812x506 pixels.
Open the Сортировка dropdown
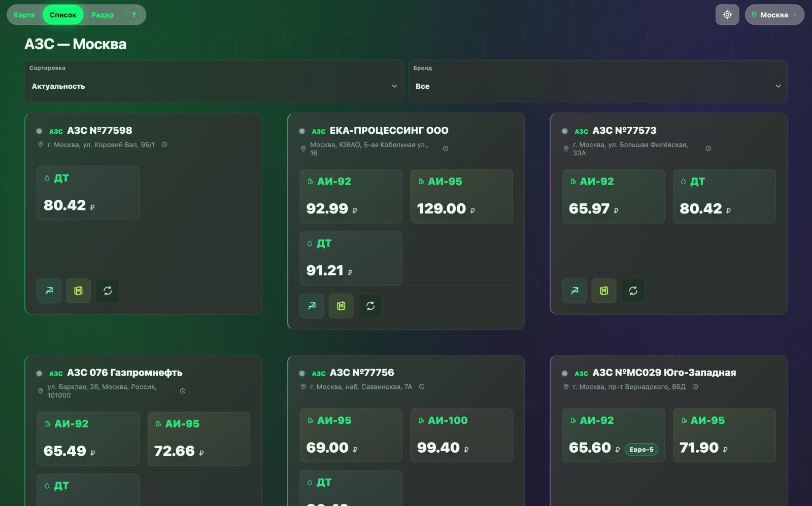coord(214,81)
